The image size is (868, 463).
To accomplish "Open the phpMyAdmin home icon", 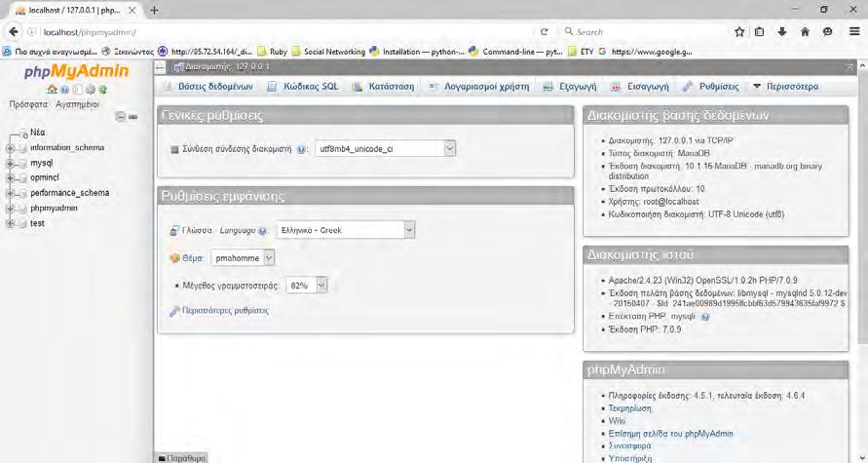I will point(52,89).
